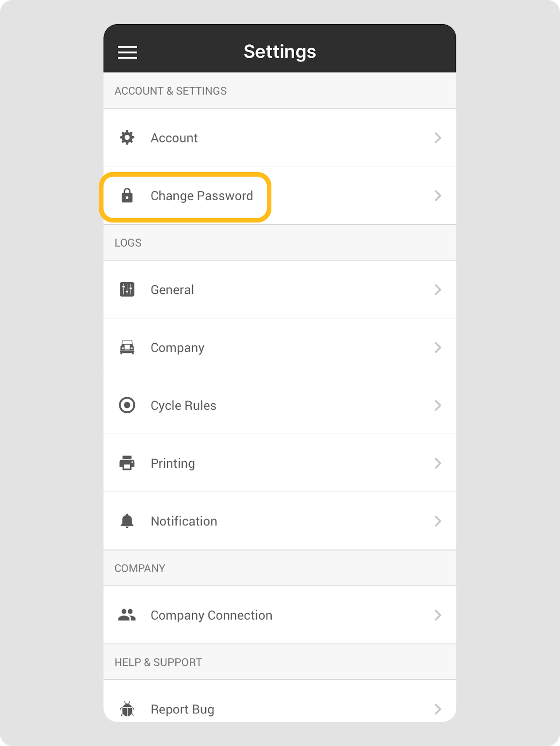Image resolution: width=560 pixels, height=746 pixels.
Task: Click the Change Password lock icon
Action: tap(127, 196)
